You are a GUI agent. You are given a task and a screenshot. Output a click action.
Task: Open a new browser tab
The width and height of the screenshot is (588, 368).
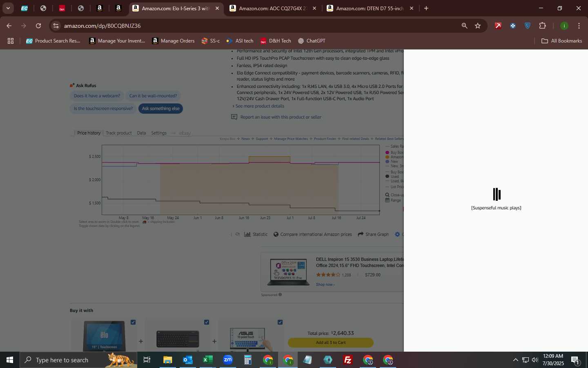click(x=426, y=8)
